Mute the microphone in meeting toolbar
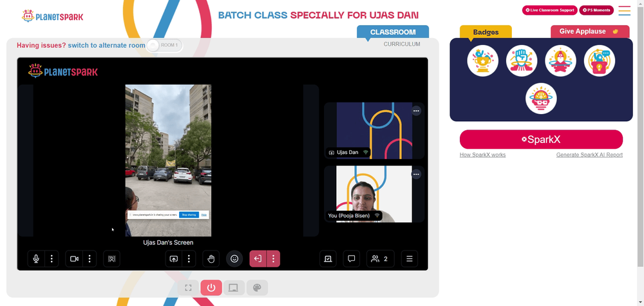 pos(36,259)
